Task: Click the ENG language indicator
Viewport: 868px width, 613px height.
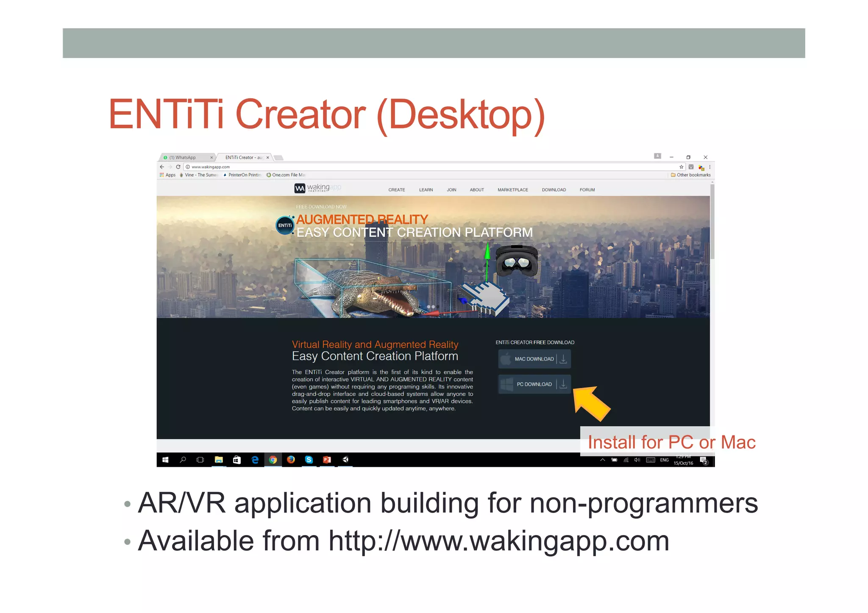Action: point(664,460)
